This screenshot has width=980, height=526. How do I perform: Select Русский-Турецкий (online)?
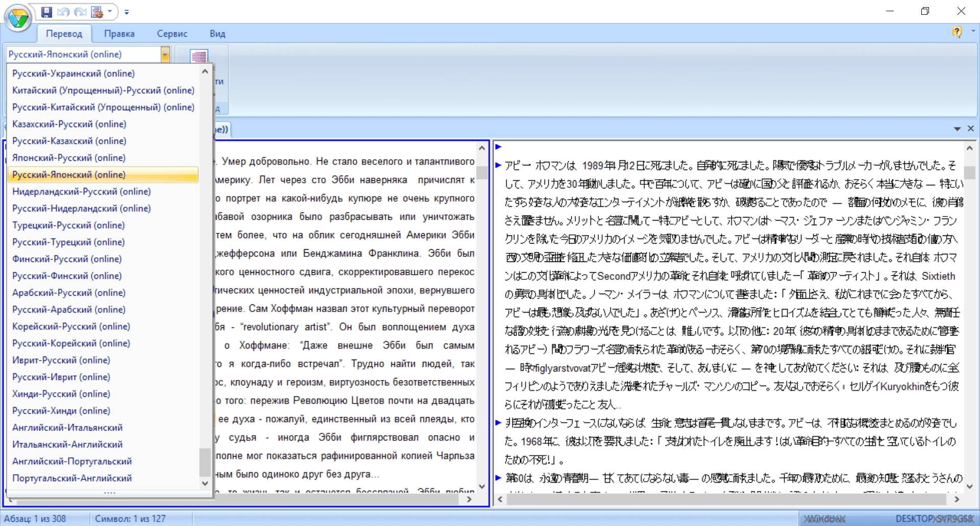pos(103,242)
